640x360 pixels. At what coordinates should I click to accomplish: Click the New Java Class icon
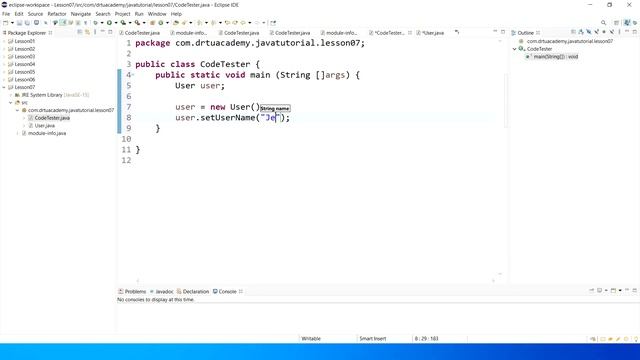(160, 23)
